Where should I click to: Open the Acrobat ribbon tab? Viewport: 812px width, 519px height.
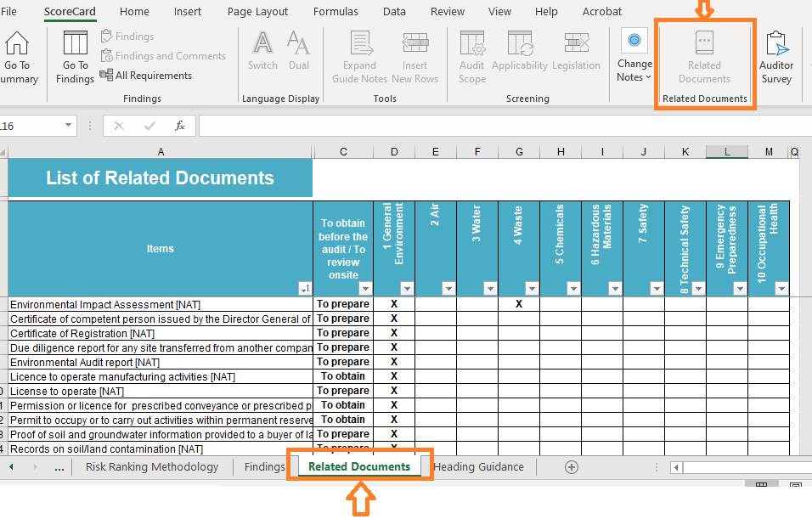click(601, 11)
